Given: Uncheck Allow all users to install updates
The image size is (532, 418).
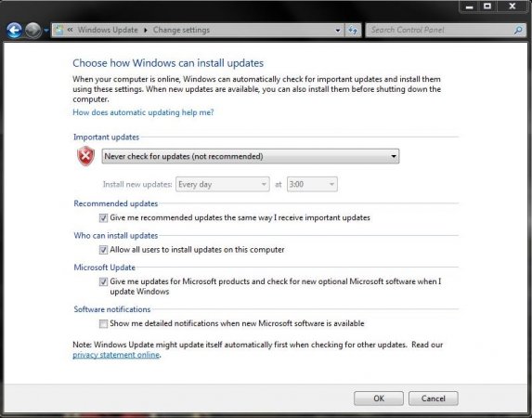Looking at the screenshot, I should (x=103, y=250).
